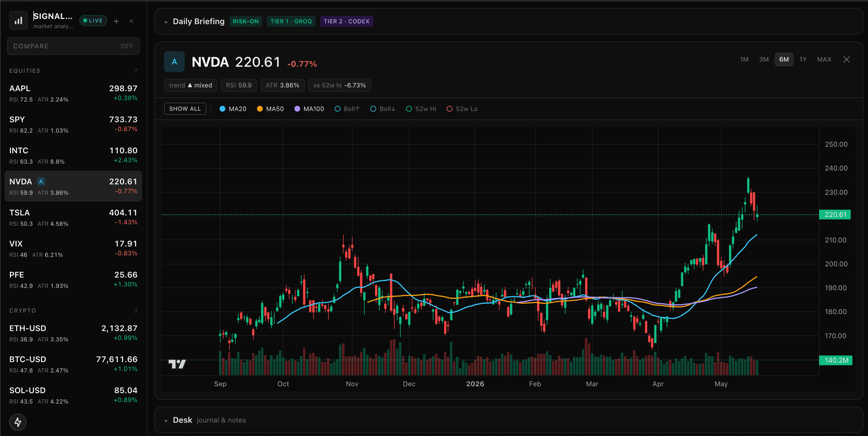
Task: Enable the 52w Hi line
Action: tap(421, 109)
